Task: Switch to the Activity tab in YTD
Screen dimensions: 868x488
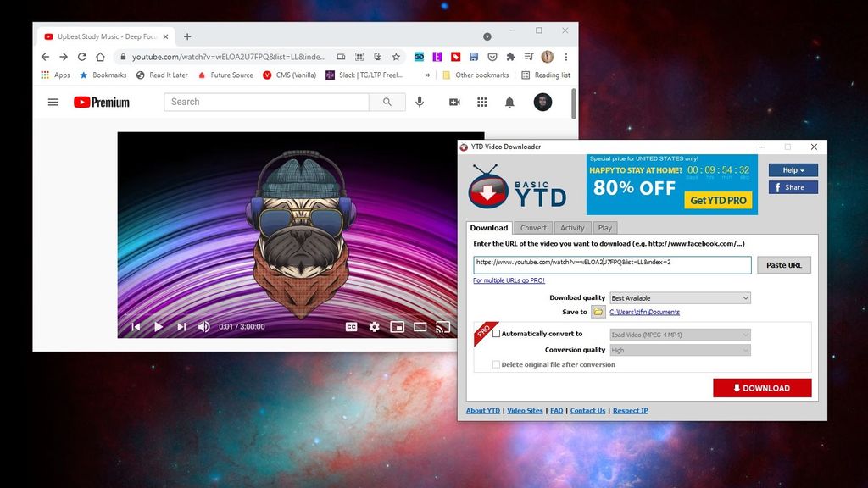Action: 572,227
